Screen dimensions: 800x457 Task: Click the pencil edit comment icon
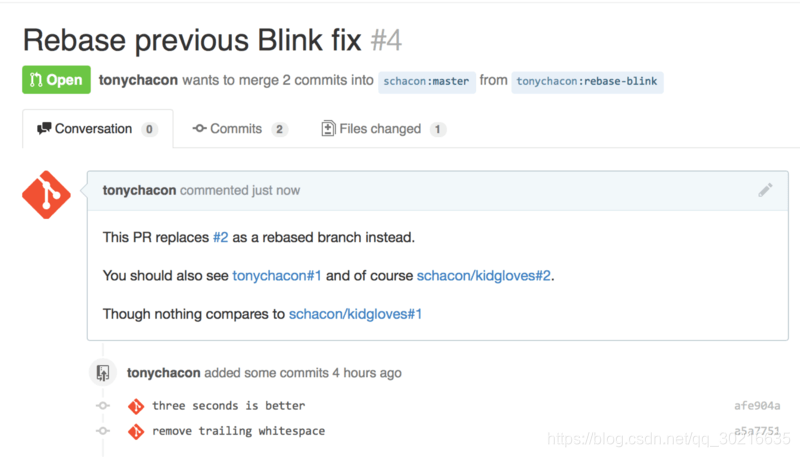click(765, 190)
